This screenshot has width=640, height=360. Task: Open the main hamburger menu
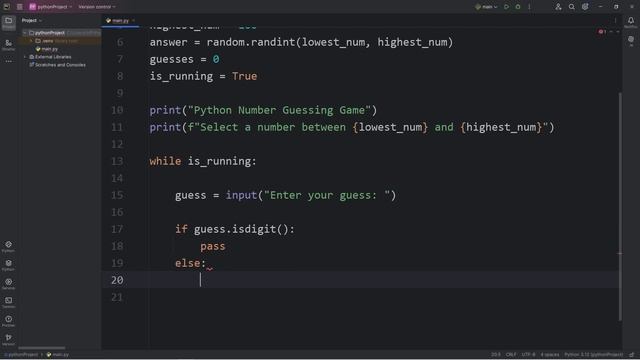[x=20, y=7]
